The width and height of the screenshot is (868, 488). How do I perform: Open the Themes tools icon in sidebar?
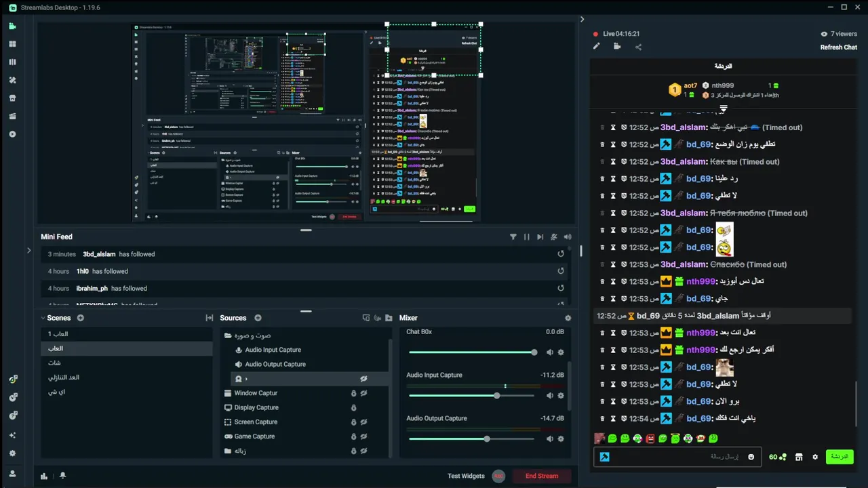(x=12, y=80)
